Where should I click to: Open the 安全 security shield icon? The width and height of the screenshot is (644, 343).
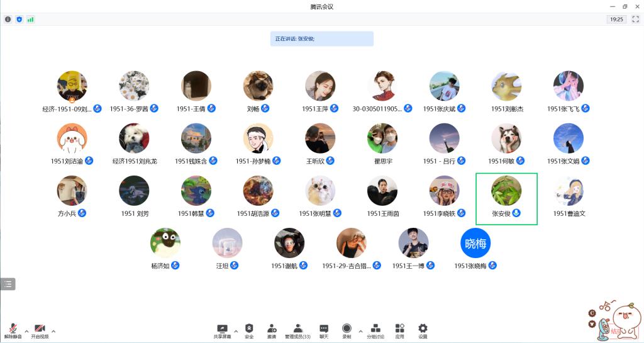point(249,330)
